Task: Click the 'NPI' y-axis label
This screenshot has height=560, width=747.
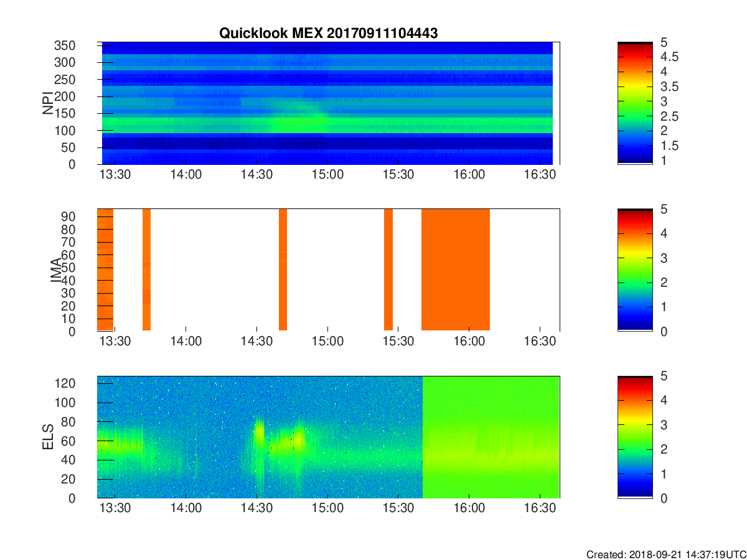Action: (x=47, y=103)
